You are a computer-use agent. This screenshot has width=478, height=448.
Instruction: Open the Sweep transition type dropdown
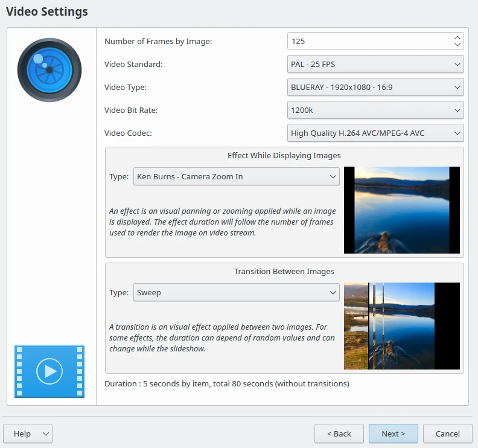[236, 293]
